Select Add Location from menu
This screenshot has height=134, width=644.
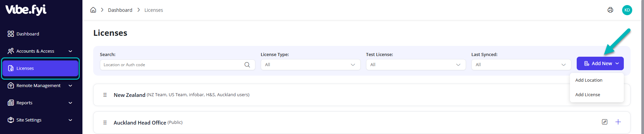pyautogui.click(x=589, y=80)
